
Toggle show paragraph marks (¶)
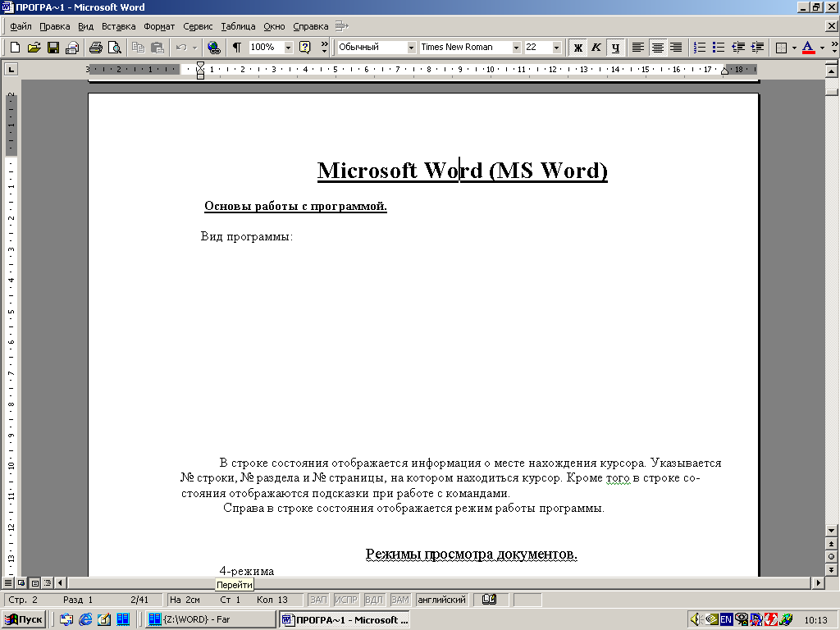coord(237,47)
